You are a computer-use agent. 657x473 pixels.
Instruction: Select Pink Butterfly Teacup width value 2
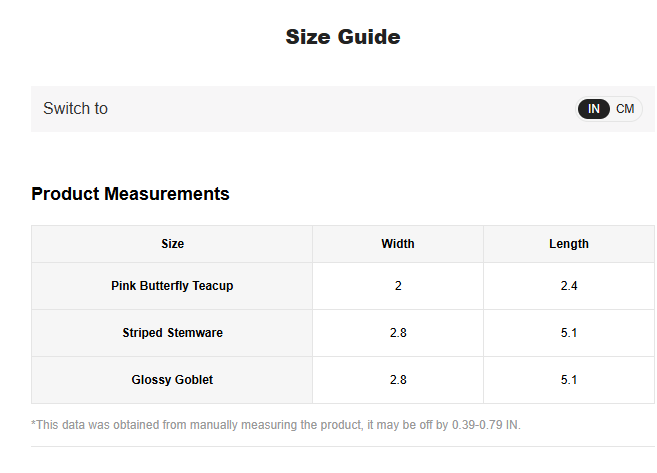(397, 286)
